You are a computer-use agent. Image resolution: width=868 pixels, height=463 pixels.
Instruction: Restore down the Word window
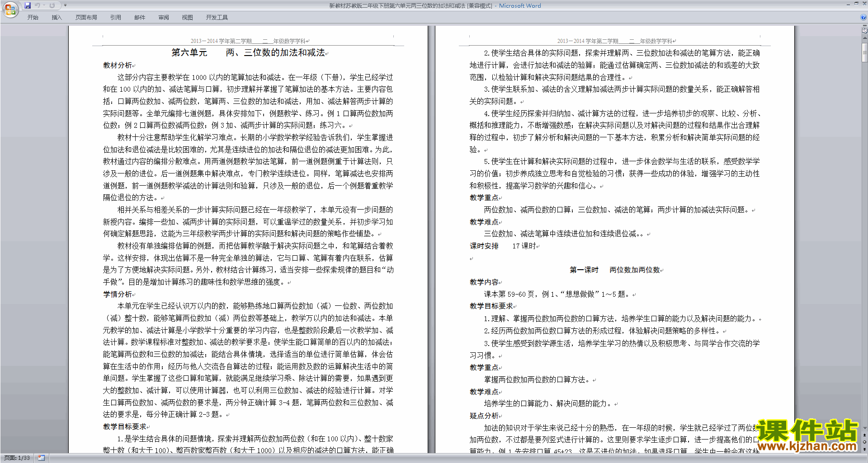[856, 4]
